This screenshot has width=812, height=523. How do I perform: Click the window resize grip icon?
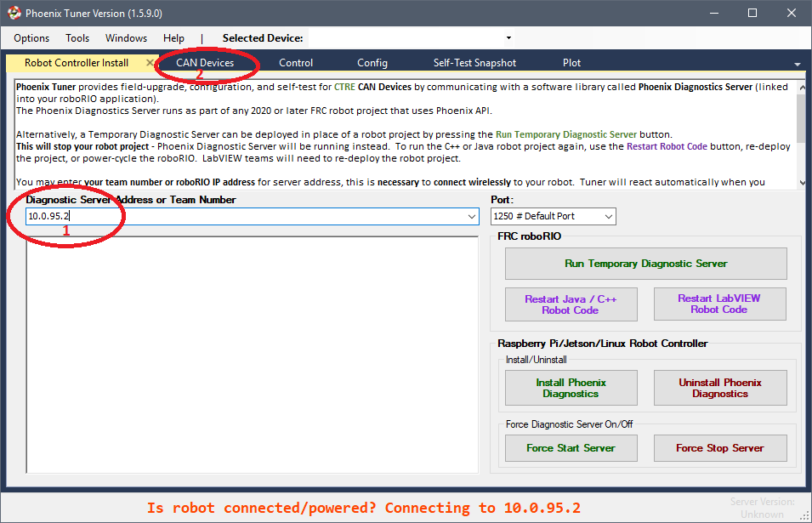point(804,516)
